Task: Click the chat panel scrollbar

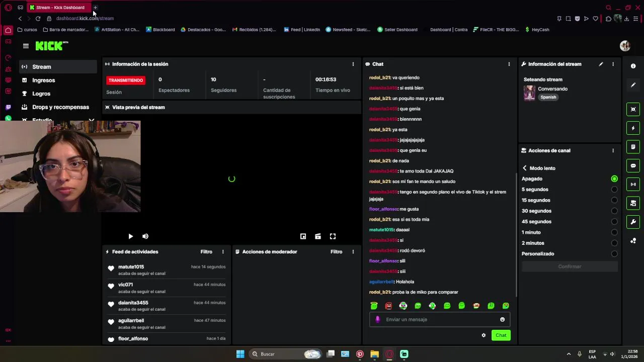Action: [x=516, y=235]
